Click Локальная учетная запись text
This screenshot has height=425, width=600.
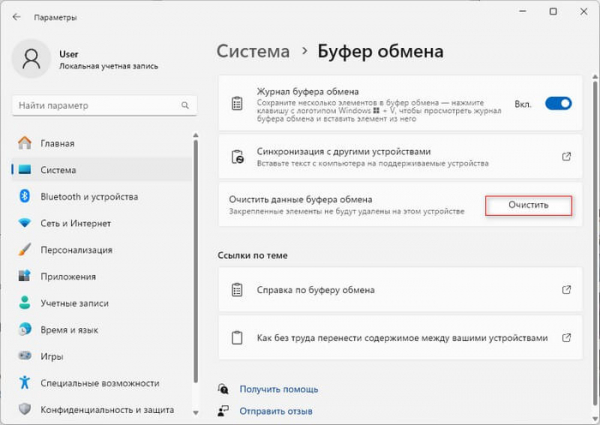[109, 66]
